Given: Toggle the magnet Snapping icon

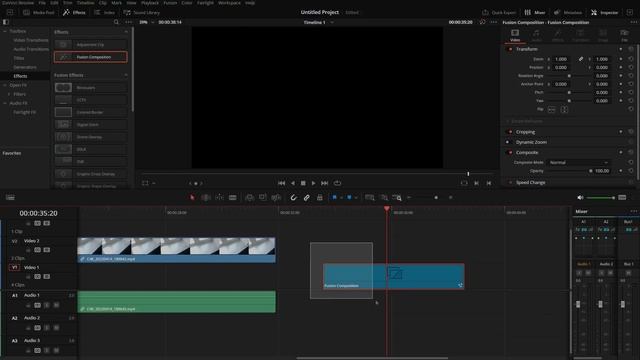Looking at the screenshot, I should (x=293, y=198).
